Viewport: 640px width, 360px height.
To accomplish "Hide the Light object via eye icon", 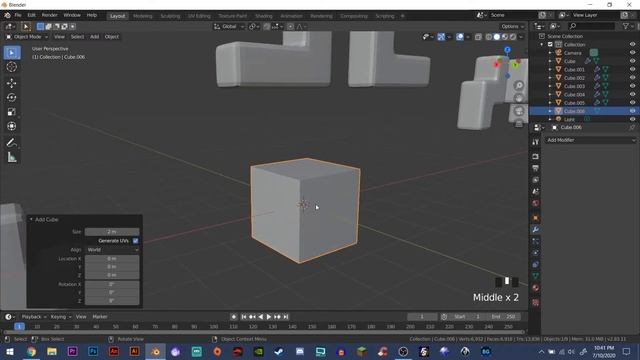I will [632, 119].
